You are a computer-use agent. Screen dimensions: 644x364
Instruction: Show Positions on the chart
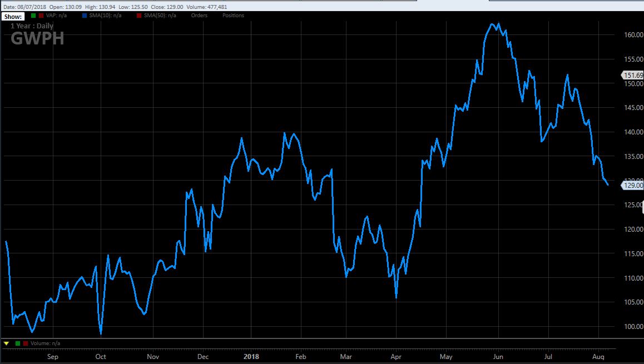(233, 16)
